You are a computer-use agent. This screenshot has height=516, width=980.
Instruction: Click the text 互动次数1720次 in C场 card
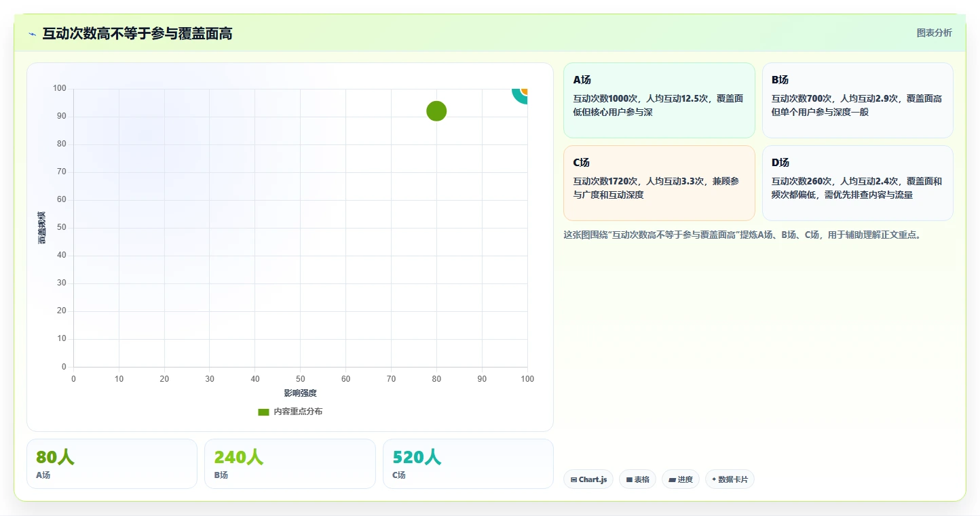coord(606,181)
